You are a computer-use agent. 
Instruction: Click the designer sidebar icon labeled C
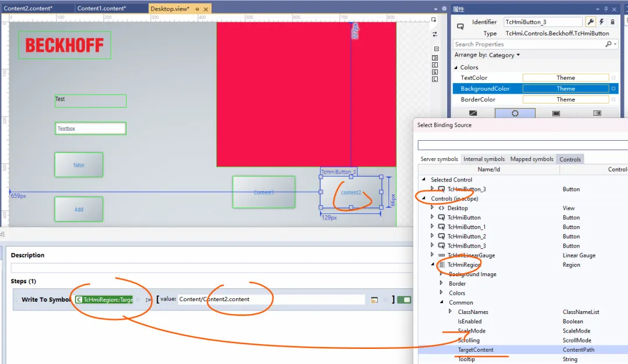pos(435,65)
